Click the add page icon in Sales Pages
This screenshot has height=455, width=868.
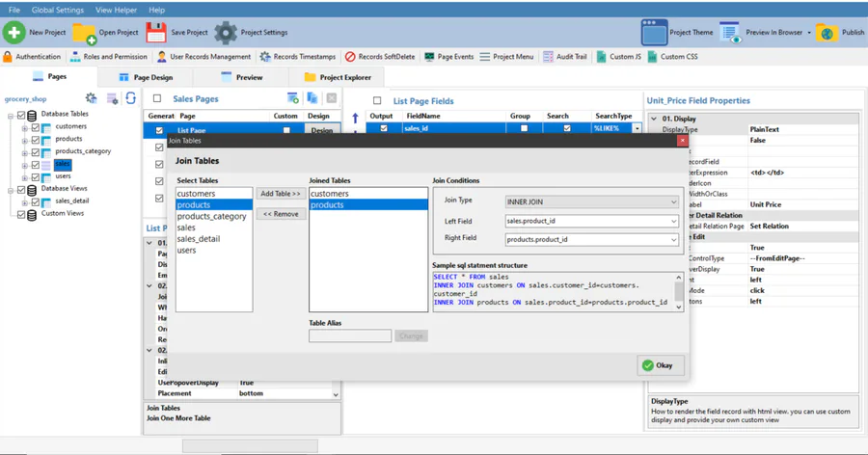click(x=292, y=98)
